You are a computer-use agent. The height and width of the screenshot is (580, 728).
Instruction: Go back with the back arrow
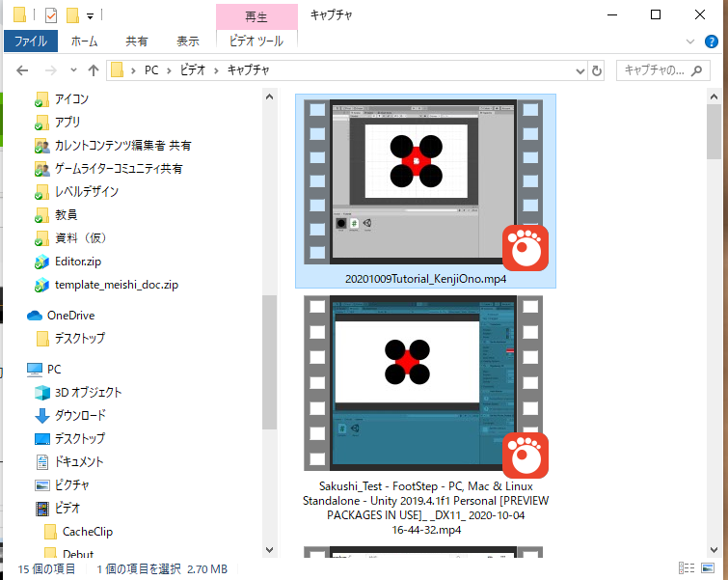click(22, 70)
